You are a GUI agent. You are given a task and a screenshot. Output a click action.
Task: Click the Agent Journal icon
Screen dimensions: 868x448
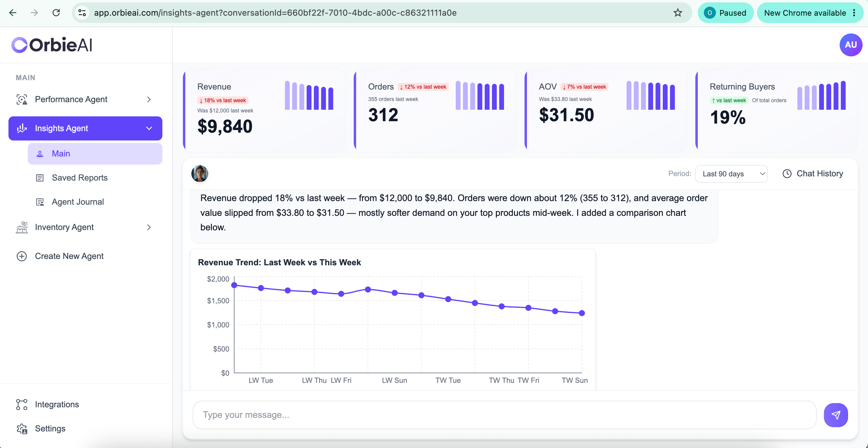[40, 202]
